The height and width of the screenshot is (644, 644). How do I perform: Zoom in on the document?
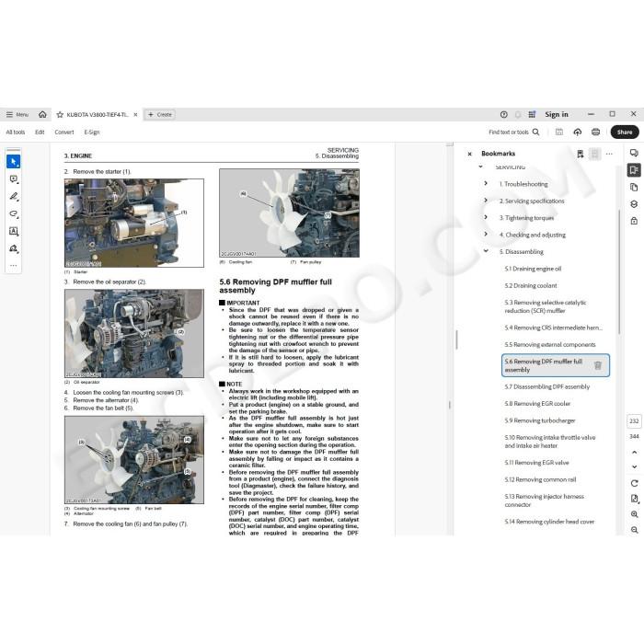(634, 514)
